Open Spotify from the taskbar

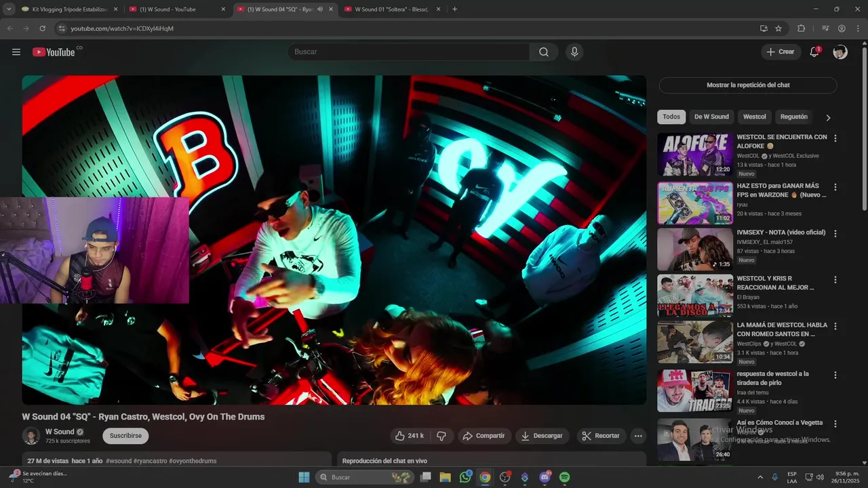tap(565, 477)
